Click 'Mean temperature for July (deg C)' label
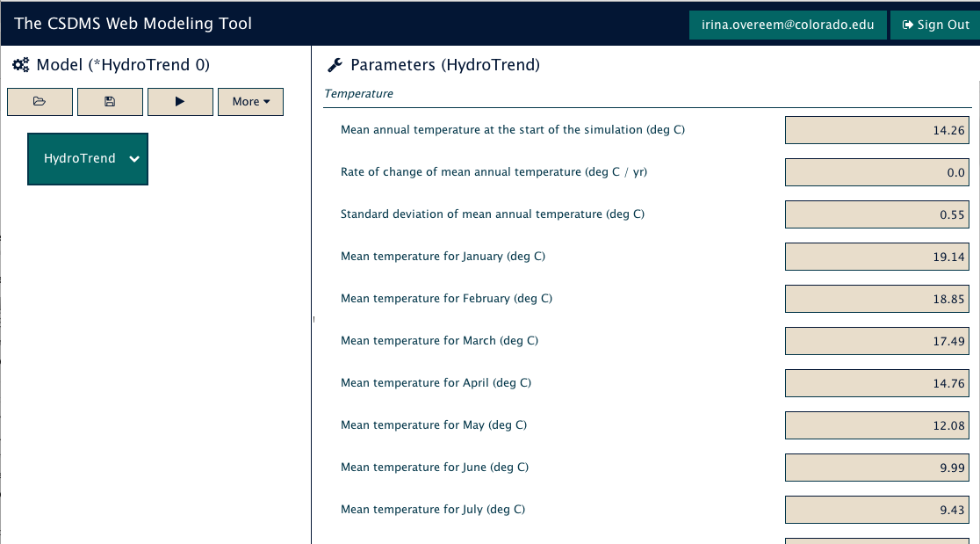Image resolution: width=980 pixels, height=544 pixels. pos(433,510)
